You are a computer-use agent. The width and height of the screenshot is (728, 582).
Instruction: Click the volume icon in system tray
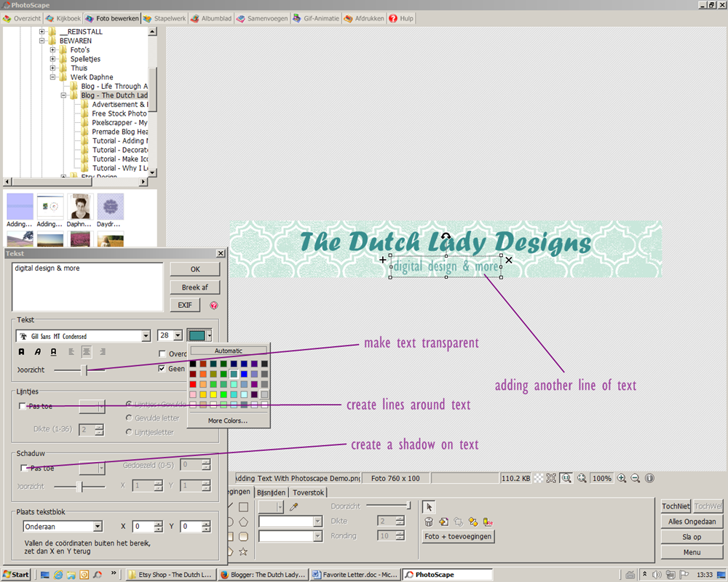(x=657, y=575)
